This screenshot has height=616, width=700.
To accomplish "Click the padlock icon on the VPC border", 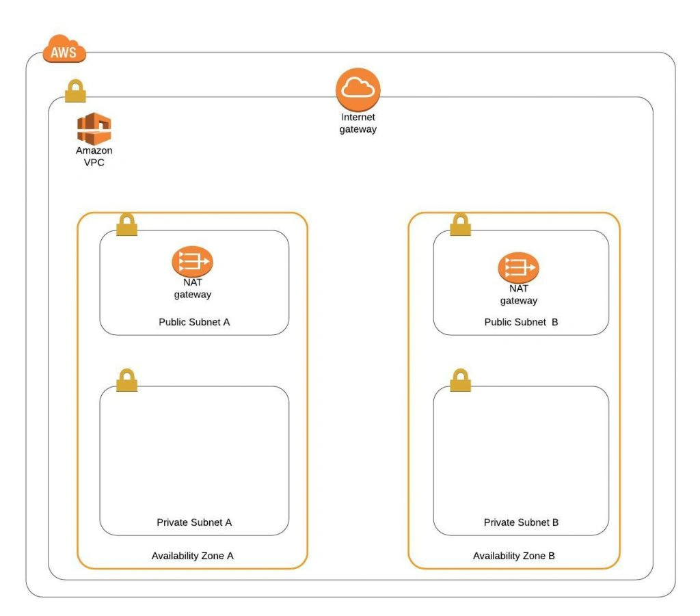I will (x=75, y=91).
